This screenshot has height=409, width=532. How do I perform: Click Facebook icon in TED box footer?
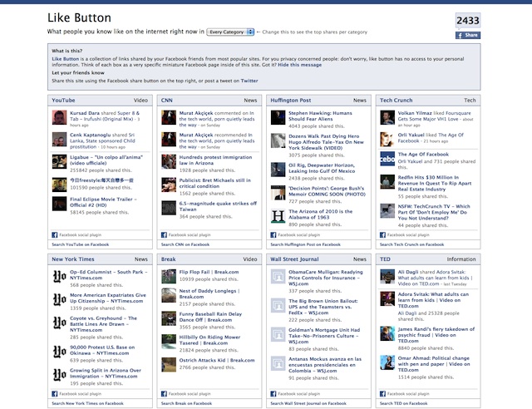[x=382, y=394]
